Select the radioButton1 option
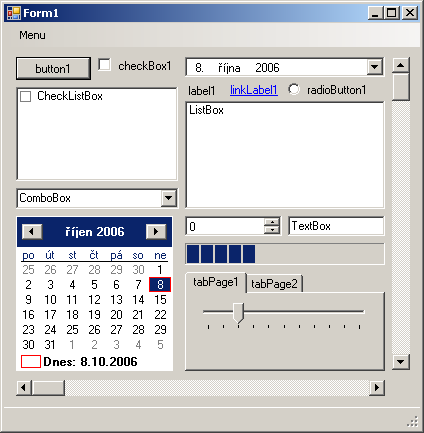 [x=294, y=89]
